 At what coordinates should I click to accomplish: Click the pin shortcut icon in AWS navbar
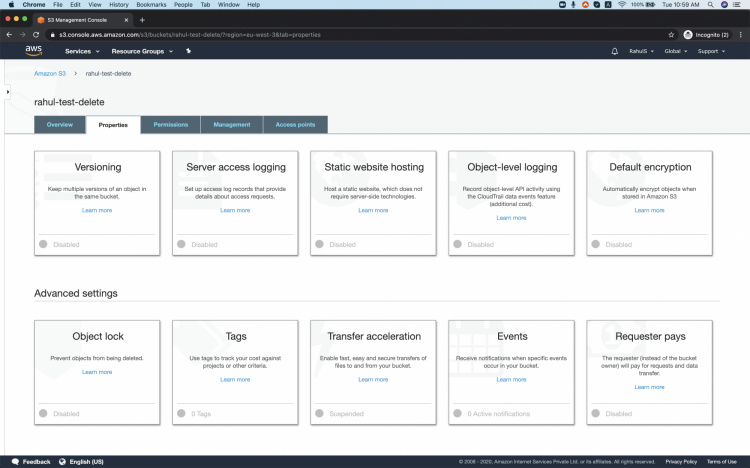[188, 51]
